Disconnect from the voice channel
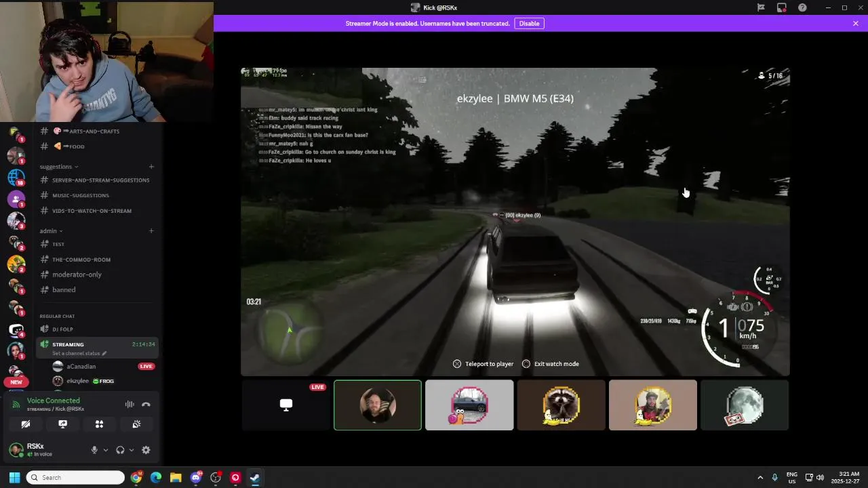Viewport: 868px width, 488px height. tap(146, 405)
